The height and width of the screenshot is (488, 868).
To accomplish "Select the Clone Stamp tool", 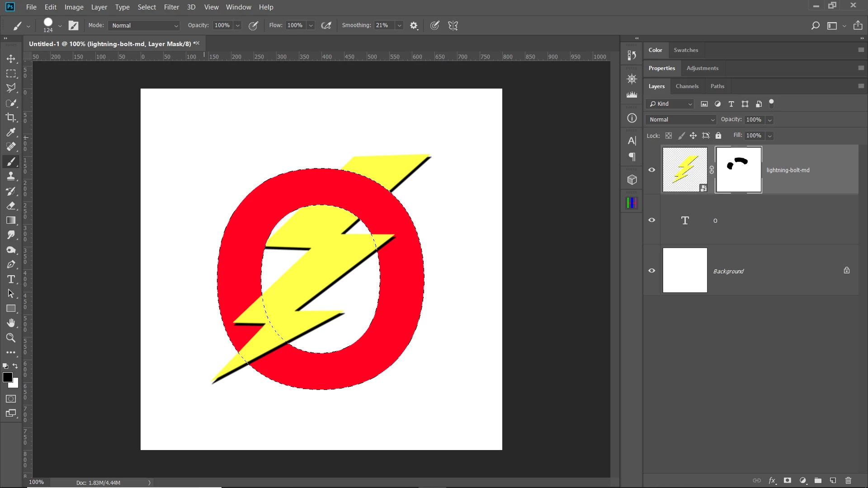I will click(x=11, y=176).
